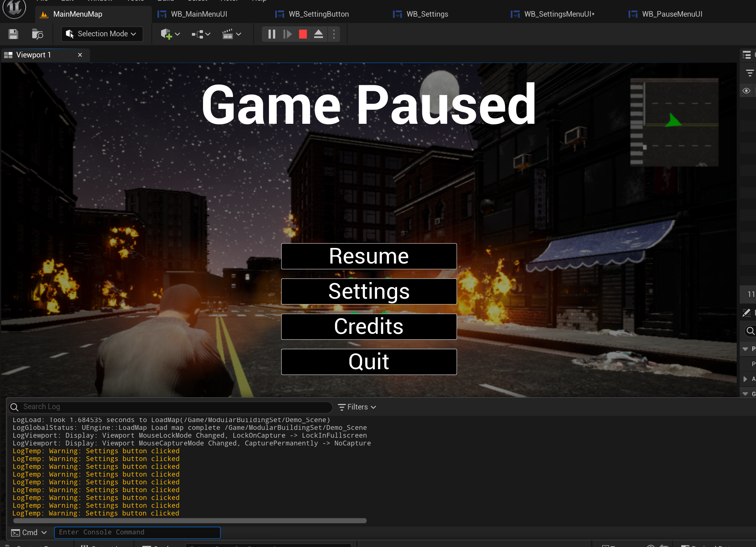Click the Quit button in pause menu
Image resolution: width=756 pixels, height=547 pixels.
pyautogui.click(x=369, y=362)
